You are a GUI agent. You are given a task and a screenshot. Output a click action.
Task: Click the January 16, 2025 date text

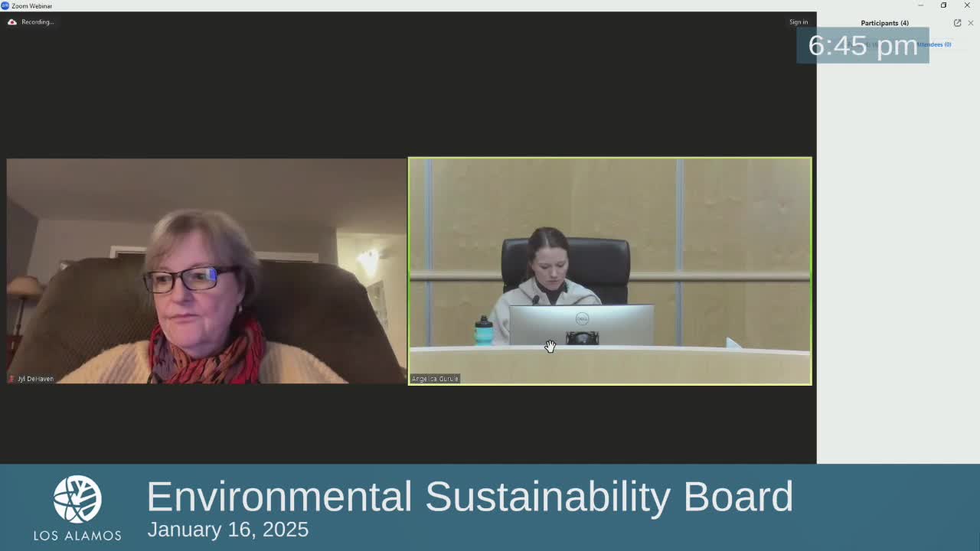[x=228, y=530]
